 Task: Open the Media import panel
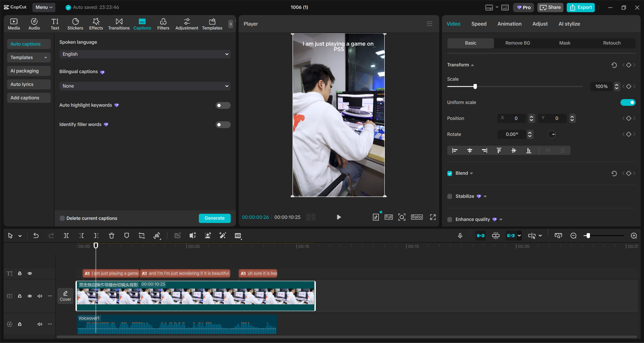(x=13, y=24)
